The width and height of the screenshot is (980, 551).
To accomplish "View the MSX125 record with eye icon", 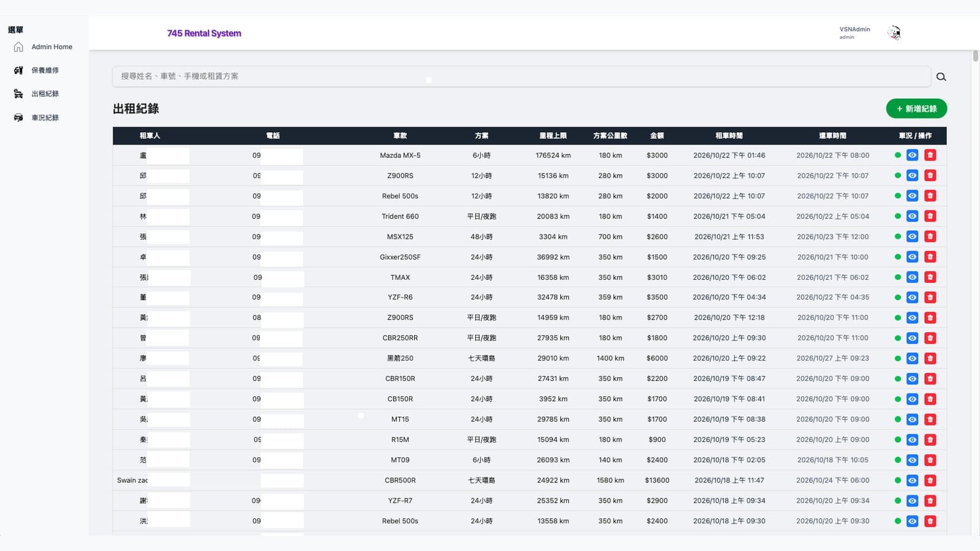I will point(912,236).
